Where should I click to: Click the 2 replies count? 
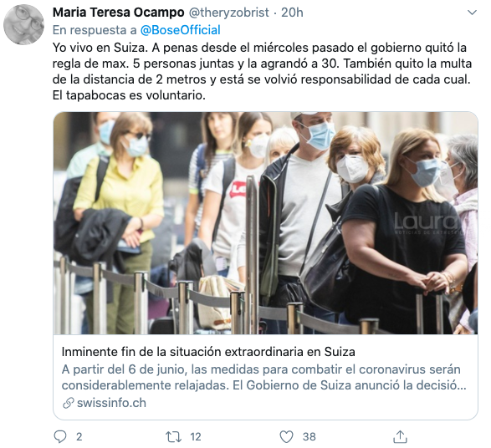[79, 437]
